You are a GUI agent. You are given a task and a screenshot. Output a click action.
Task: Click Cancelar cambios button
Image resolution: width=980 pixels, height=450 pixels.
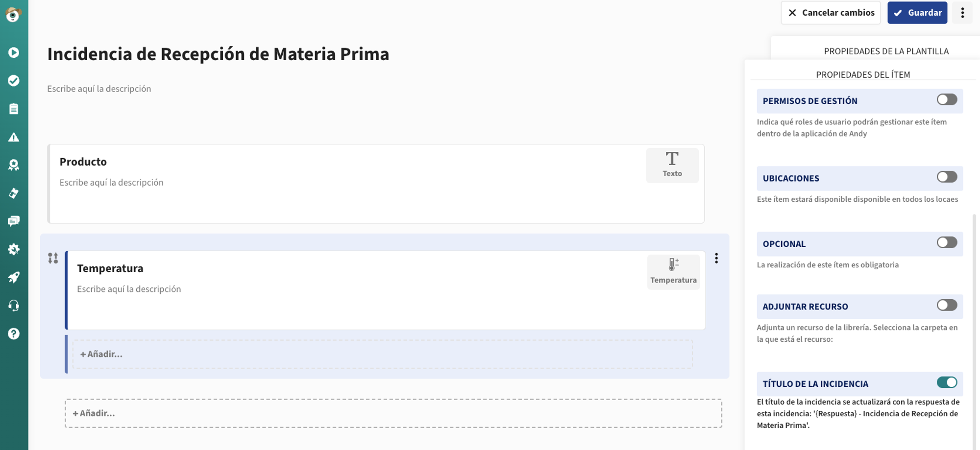click(x=831, y=13)
